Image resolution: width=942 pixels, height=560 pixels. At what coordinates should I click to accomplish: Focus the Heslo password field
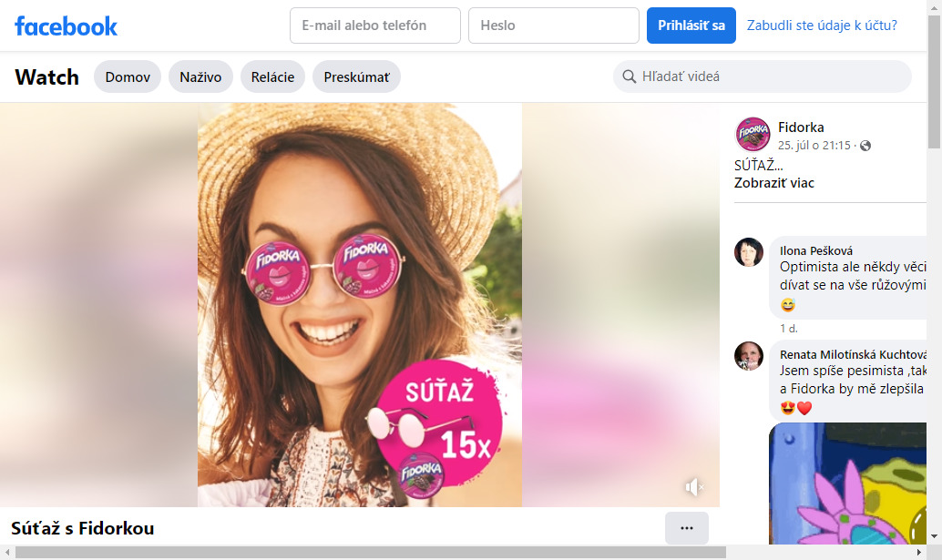554,25
